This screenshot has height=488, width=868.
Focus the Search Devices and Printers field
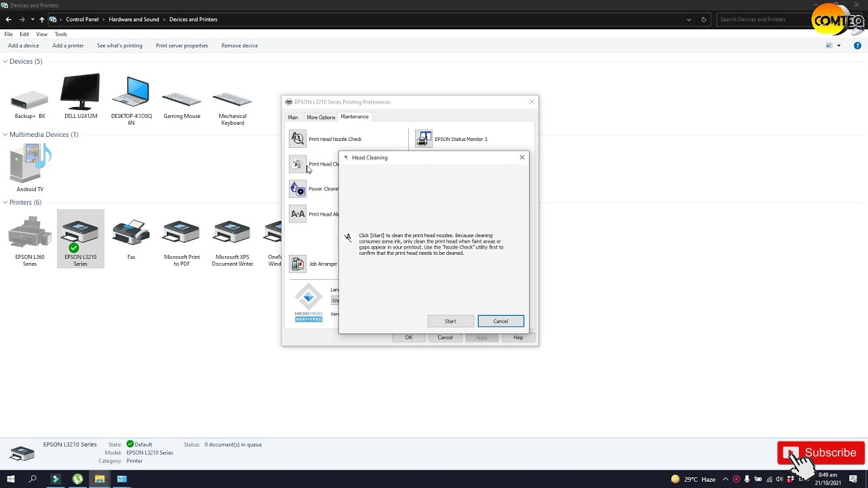765,20
